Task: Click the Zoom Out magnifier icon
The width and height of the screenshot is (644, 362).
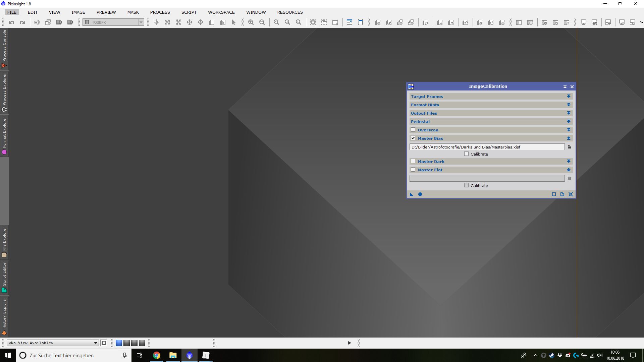Action: pyautogui.click(x=262, y=22)
